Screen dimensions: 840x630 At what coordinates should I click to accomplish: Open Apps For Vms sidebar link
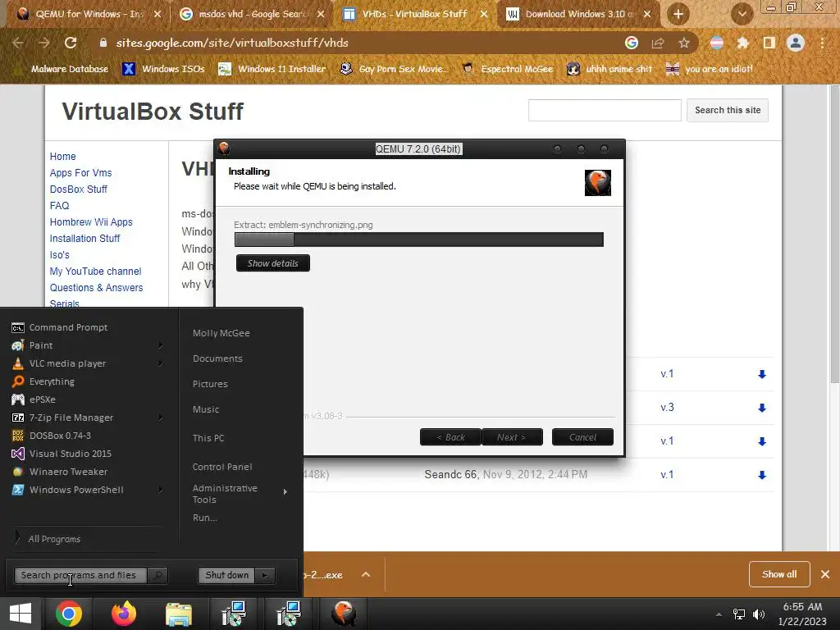tap(81, 172)
